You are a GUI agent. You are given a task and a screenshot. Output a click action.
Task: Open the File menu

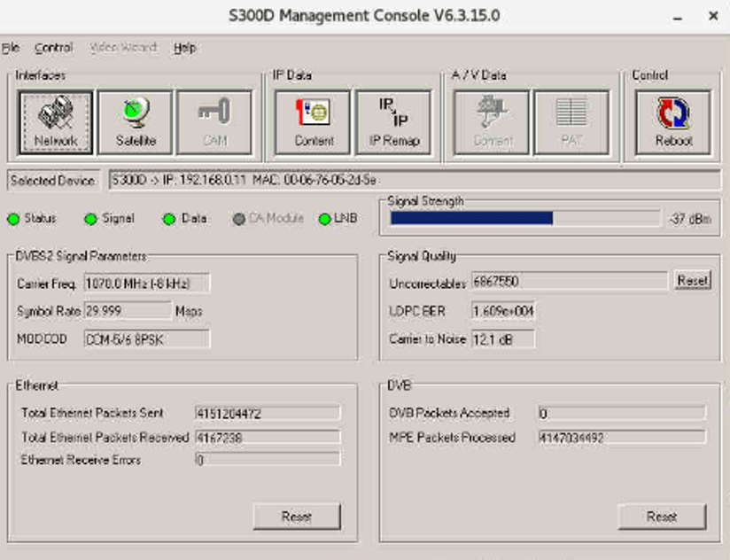(11, 48)
